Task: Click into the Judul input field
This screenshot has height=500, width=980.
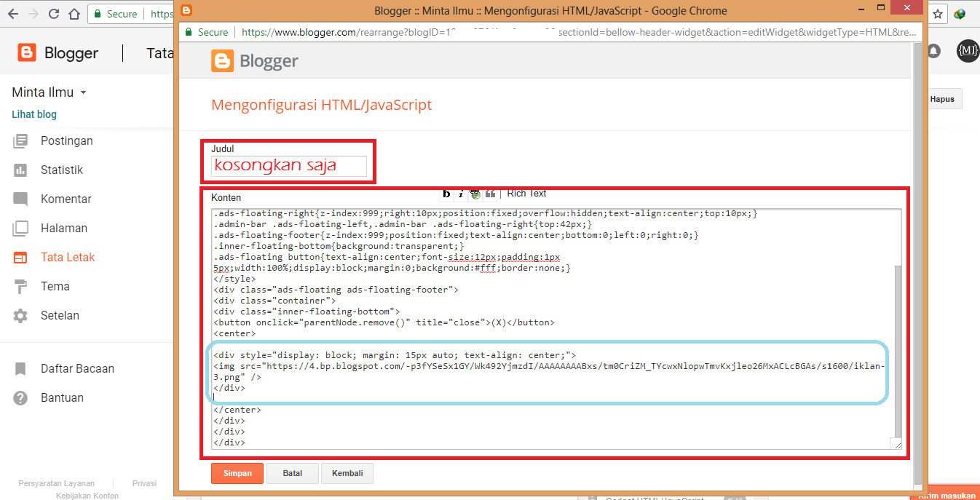Action: tap(289, 166)
